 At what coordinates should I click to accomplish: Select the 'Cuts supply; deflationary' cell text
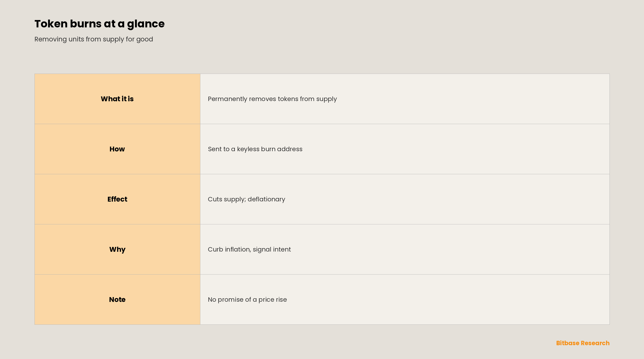[246, 199]
